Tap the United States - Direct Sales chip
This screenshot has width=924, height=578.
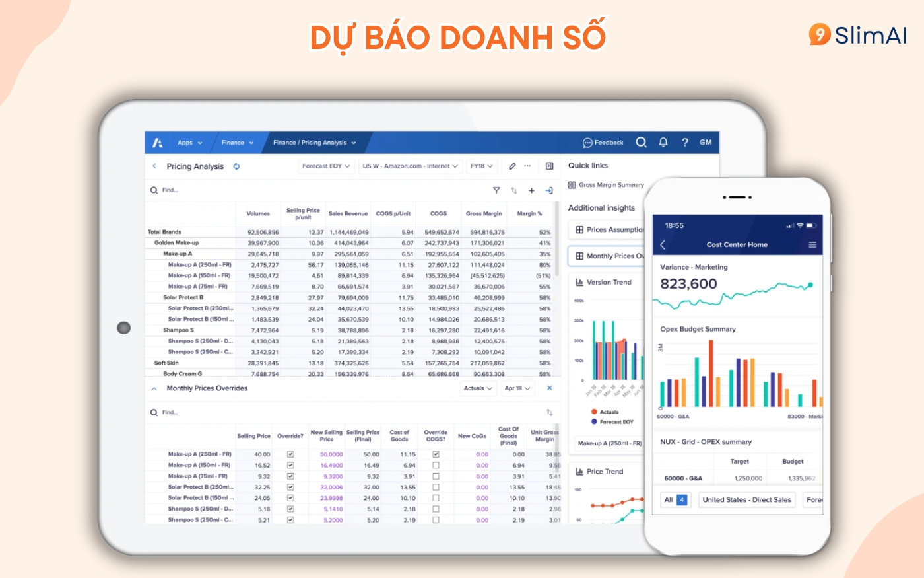tap(746, 500)
